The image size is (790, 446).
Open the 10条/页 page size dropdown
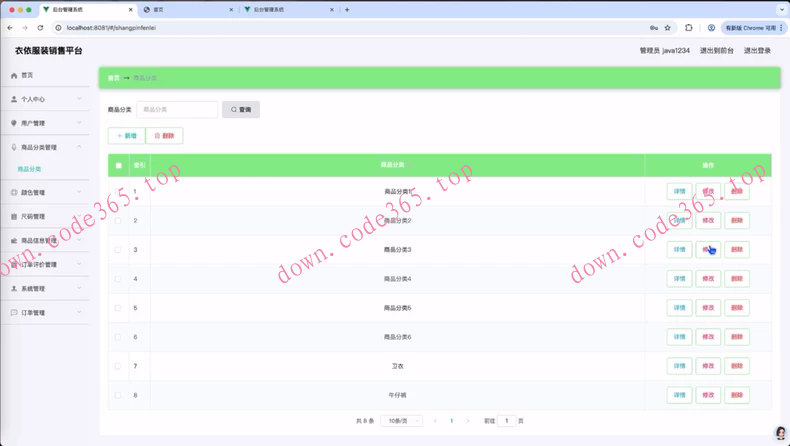point(402,421)
